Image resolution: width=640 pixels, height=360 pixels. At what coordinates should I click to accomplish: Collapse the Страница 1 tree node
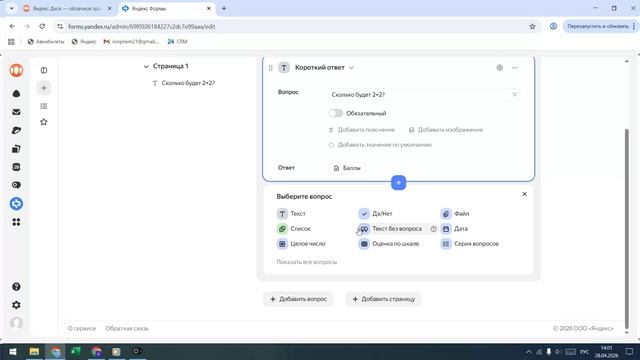(x=146, y=66)
